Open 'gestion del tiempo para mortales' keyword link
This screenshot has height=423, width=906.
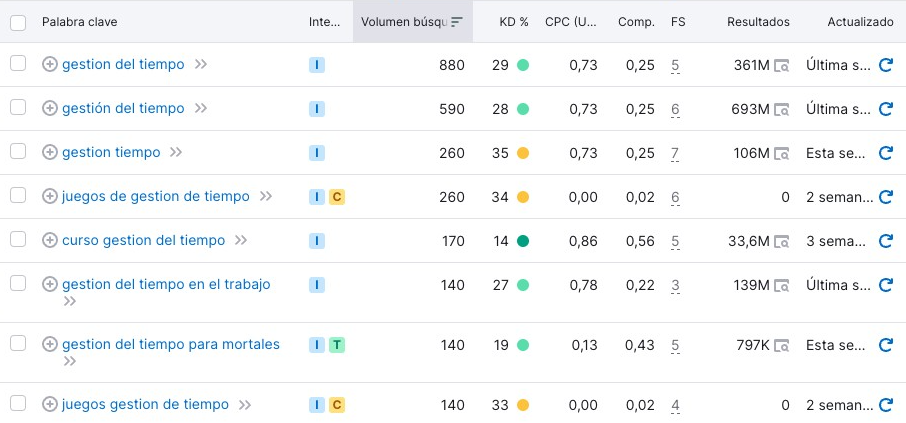171,345
